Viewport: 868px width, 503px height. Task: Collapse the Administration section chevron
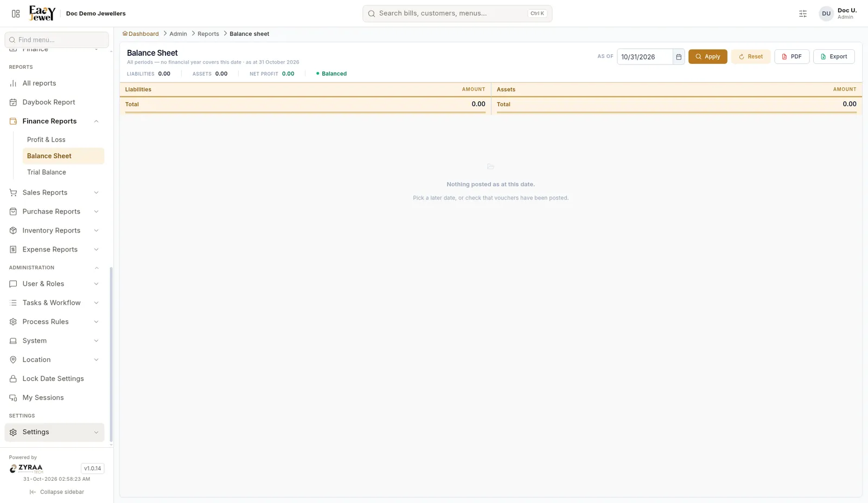pos(97,268)
